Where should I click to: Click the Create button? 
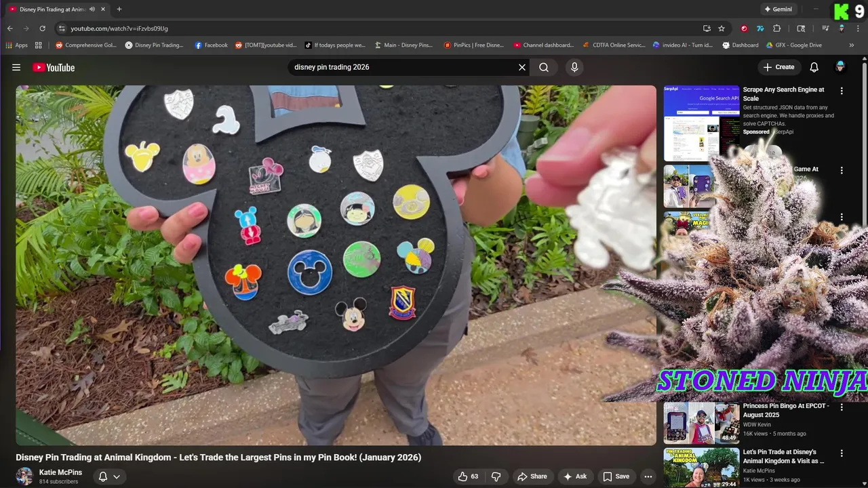pyautogui.click(x=778, y=67)
